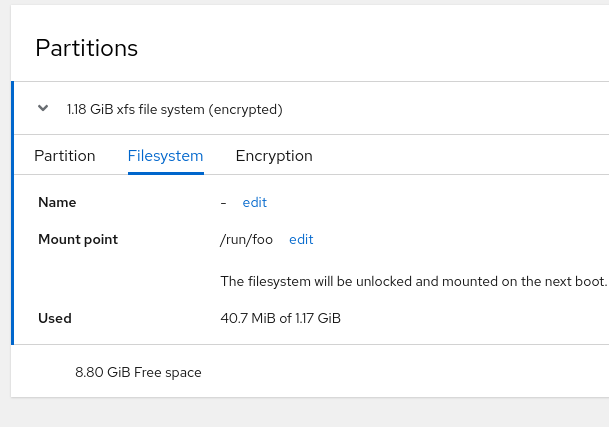This screenshot has width=609, height=427.
Task: Select the 8.80 GiB Free space row
Action: tap(138, 372)
